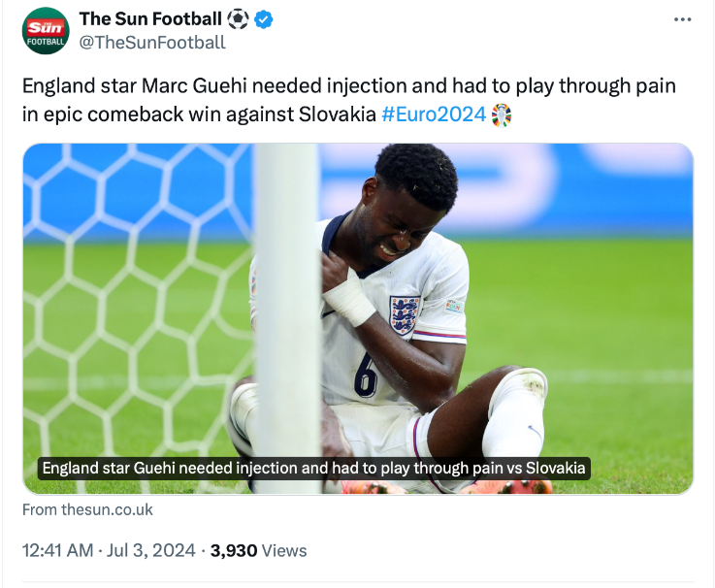Click the number 6 on the jersey

pyautogui.click(x=366, y=375)
